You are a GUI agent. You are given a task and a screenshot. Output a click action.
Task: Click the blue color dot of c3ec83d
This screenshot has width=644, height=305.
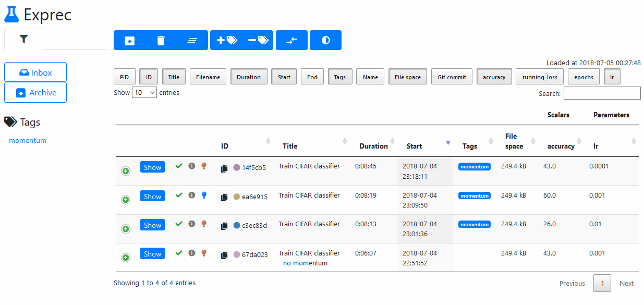[x=237, y=225]
